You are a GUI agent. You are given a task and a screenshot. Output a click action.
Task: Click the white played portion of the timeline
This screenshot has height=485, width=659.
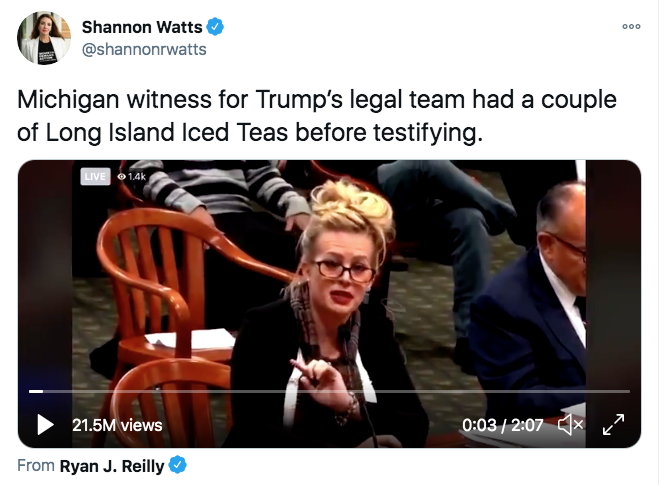36,391
